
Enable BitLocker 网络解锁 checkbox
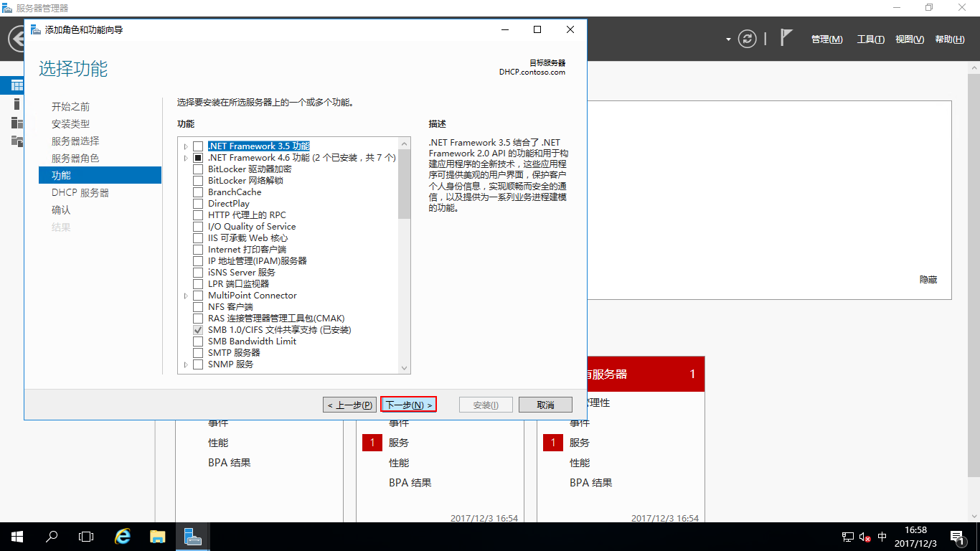point(198,181)
